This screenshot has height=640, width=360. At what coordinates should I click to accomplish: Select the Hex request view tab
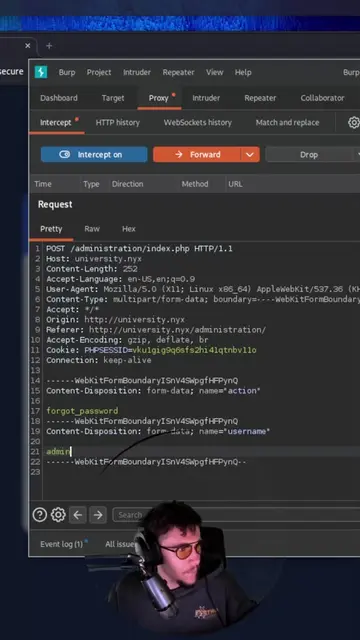pyautogui.click(x=129, y=229)
